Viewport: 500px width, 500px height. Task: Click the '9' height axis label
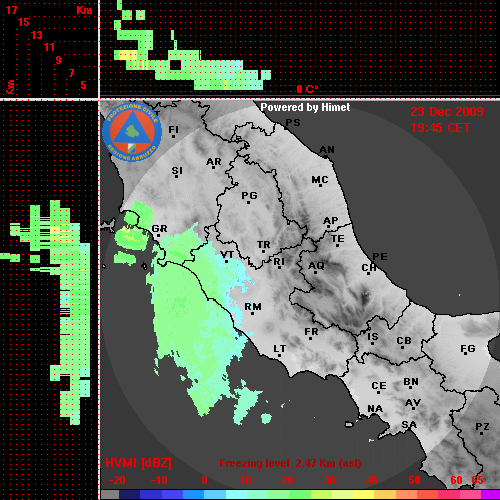pos(59,60)
